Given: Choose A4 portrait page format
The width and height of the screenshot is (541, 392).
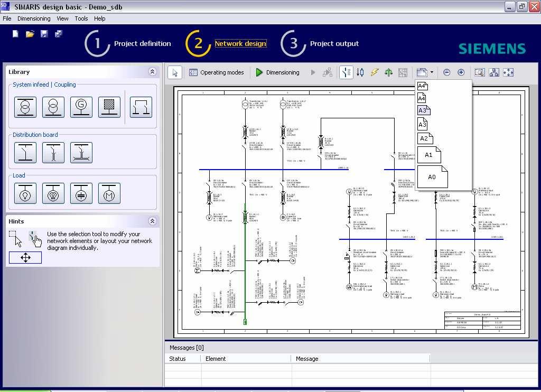Looking at the screenshot, I should point(422,98).
